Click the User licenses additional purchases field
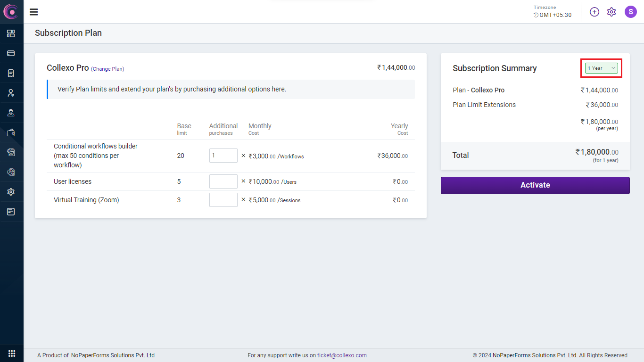The width and height of the screenshot is (644, 362). (x=223, y=181)
